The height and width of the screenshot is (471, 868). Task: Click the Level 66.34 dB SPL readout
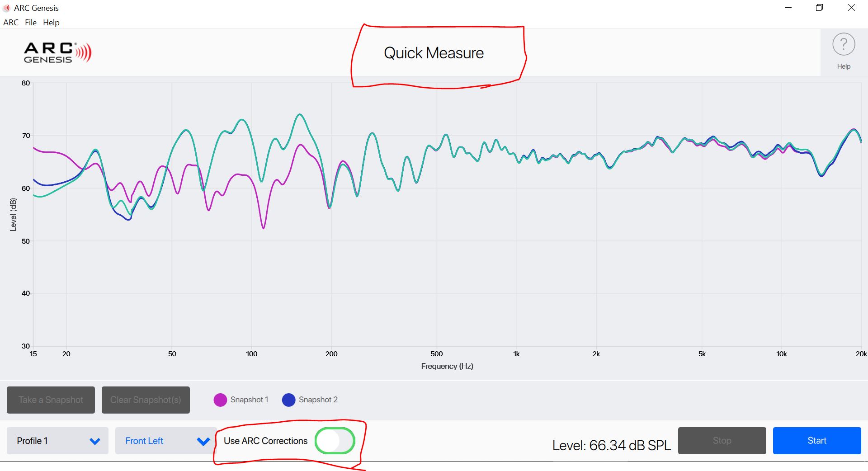tap(611, 445)
